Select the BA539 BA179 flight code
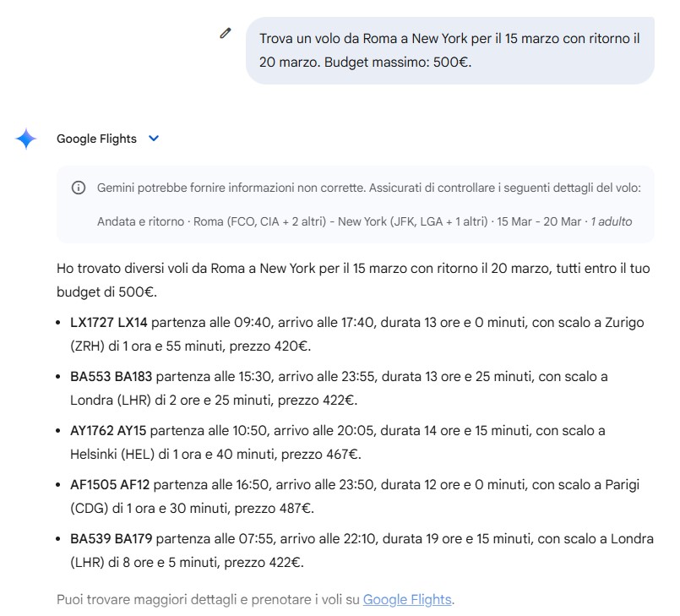Viewport: 680px width, 616px height. tap(111, 539)
